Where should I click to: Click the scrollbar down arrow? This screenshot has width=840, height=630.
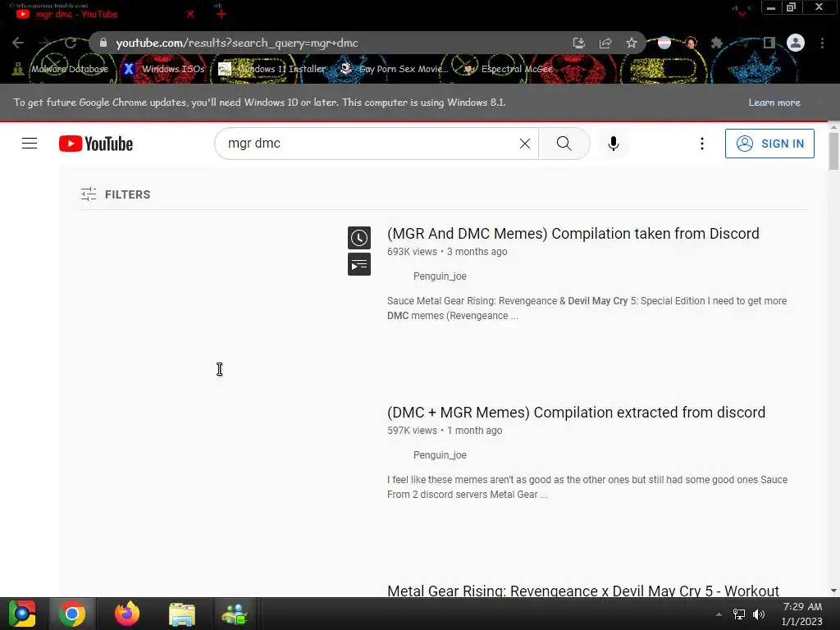pyautogui.click(x=833, y=591)
